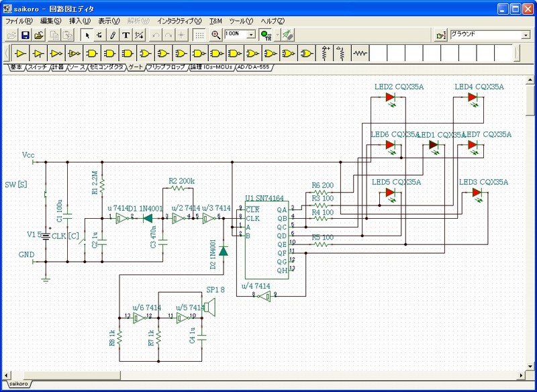
Task: Select the arrow pointer selection tool
Action: 87,35
